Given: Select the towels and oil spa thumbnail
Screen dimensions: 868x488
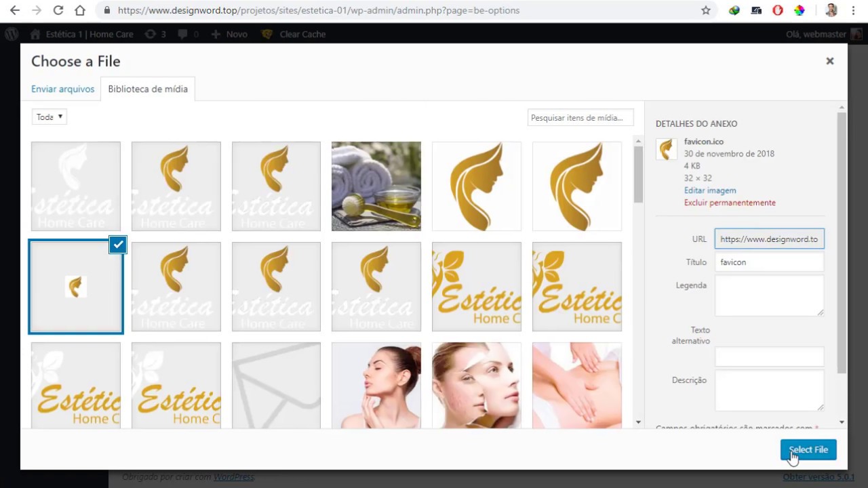Looking at the screenshot, I should [x=376, y=186].
